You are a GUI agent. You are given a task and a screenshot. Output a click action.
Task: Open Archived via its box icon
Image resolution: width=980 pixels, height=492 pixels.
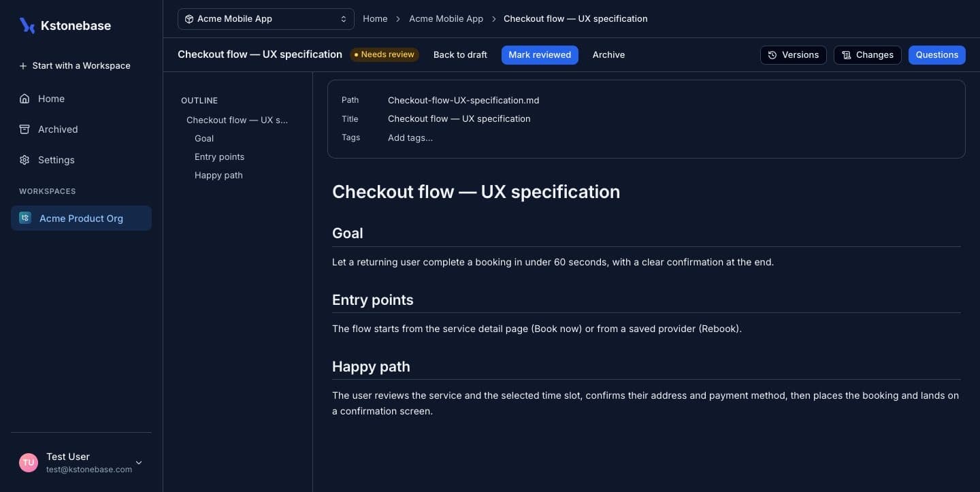coord(24,129)
